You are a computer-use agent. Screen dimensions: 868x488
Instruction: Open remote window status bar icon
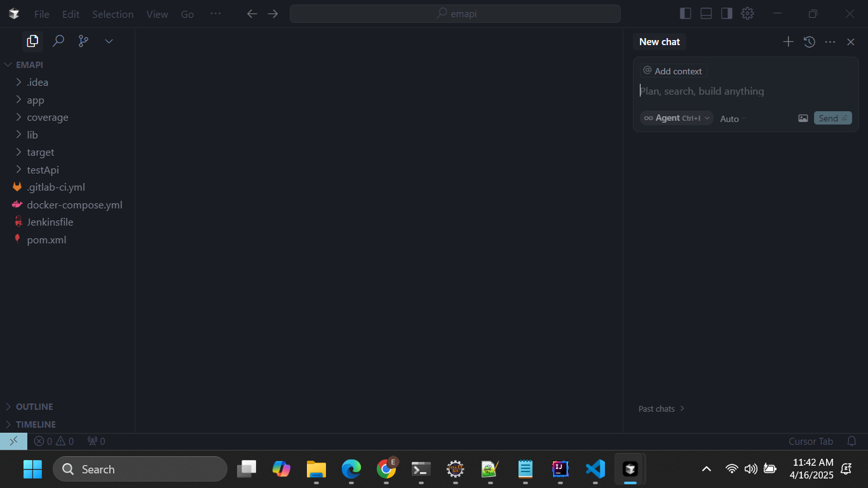pyautogui.click(x=13, y=441)
